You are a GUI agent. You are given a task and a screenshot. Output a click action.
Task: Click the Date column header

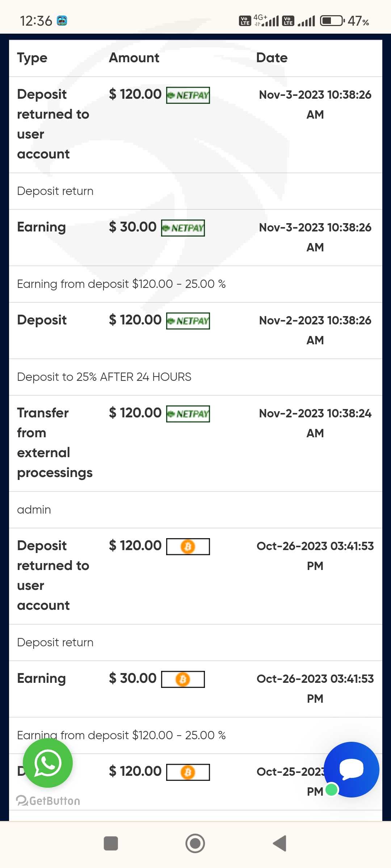pos(272,58)
